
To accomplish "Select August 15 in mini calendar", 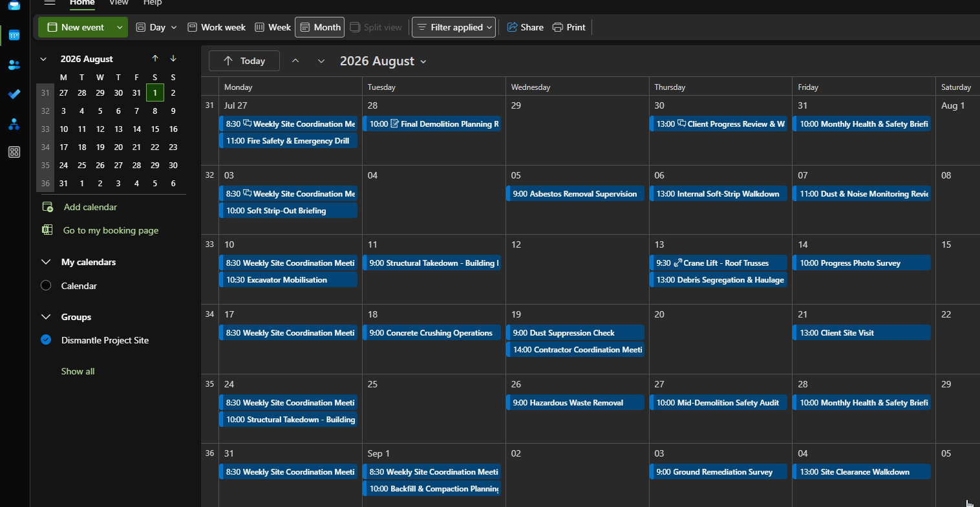I will pyautogui.click(x=155, y=129).
